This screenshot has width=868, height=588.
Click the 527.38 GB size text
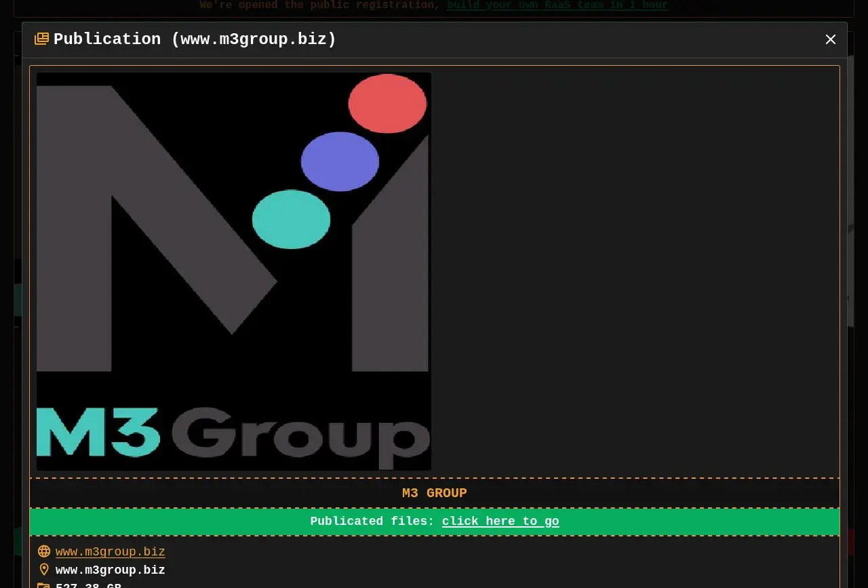tap(88, 585)
